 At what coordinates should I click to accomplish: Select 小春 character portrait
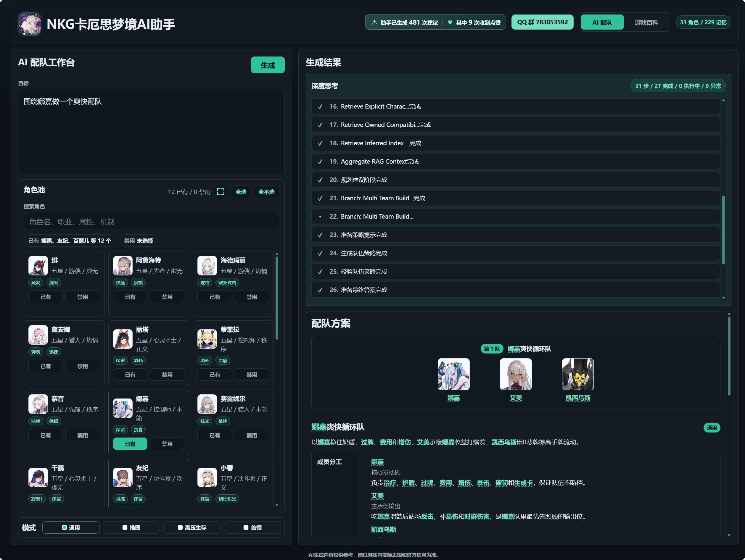coord(207,477)
